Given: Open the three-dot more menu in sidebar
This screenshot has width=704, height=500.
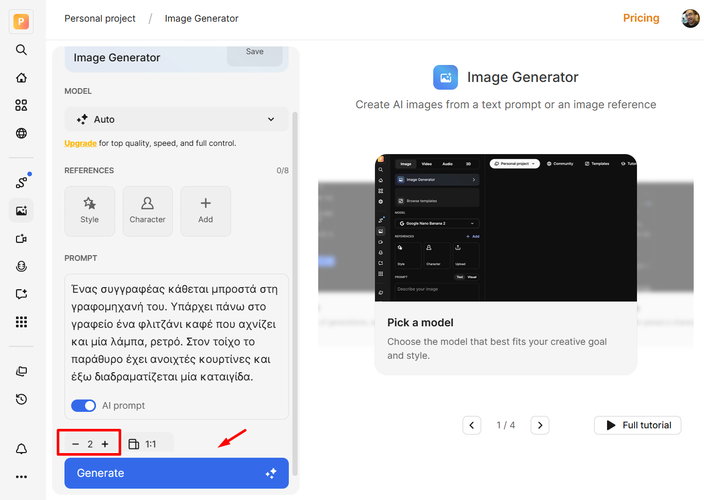Looking at the screenshot, I should (x=21, y=477).
